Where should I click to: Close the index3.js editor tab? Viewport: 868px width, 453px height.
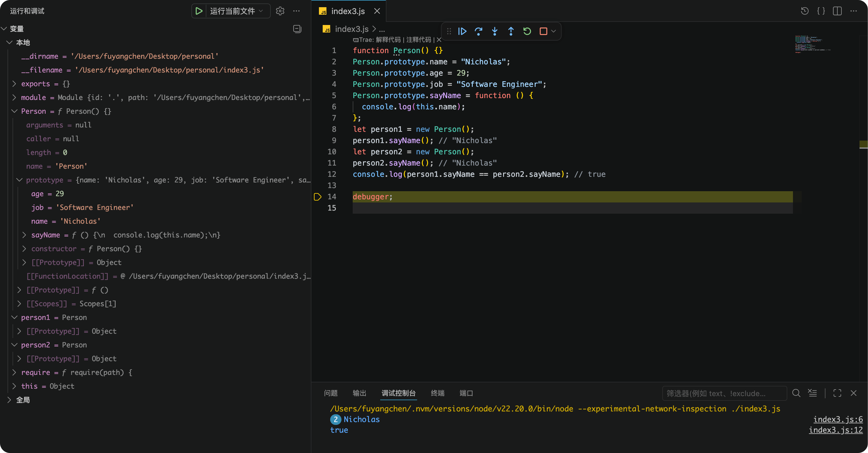[377, 11]
